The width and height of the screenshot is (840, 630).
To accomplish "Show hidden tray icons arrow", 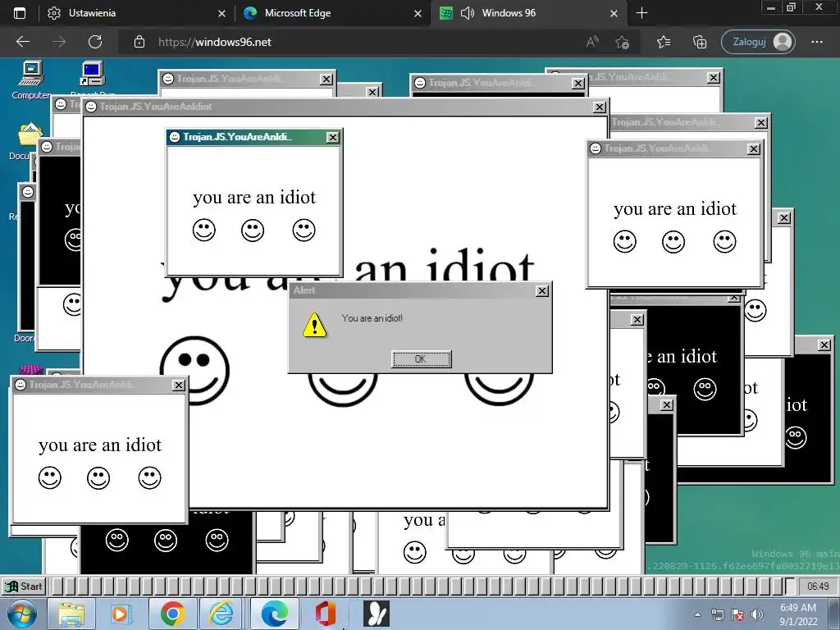I will point(697,614).
